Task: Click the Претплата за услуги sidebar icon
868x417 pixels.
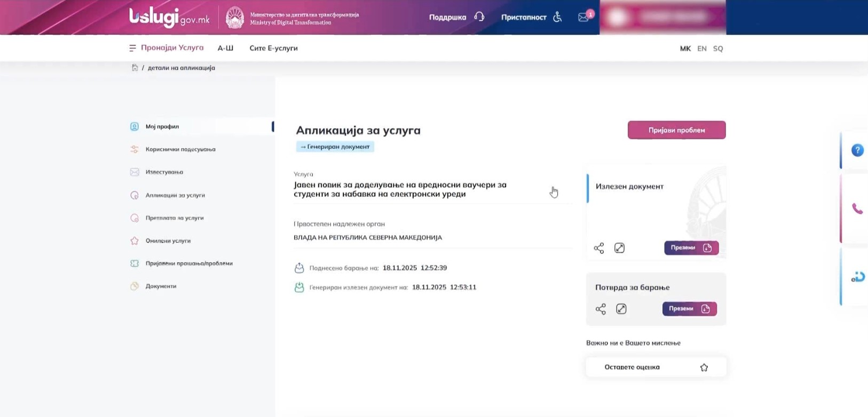Action: tap(135, 218)
